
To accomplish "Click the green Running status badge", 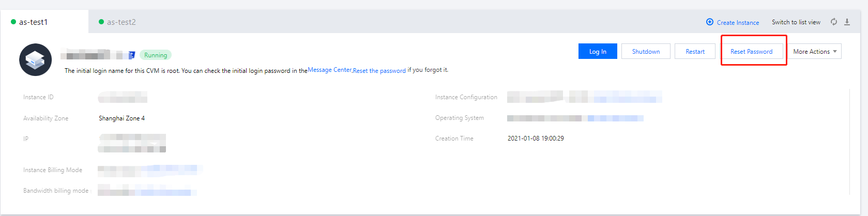I will click(x=156, y=55).
